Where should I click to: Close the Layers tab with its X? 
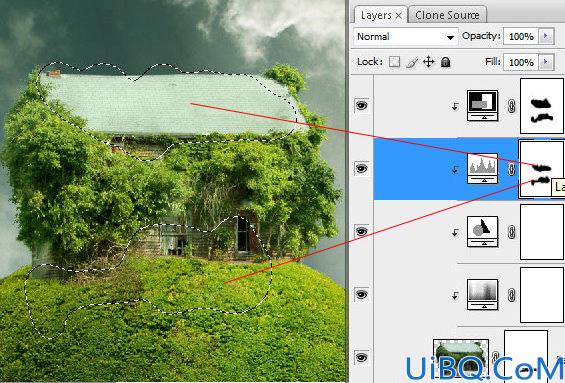click(399, 15)
